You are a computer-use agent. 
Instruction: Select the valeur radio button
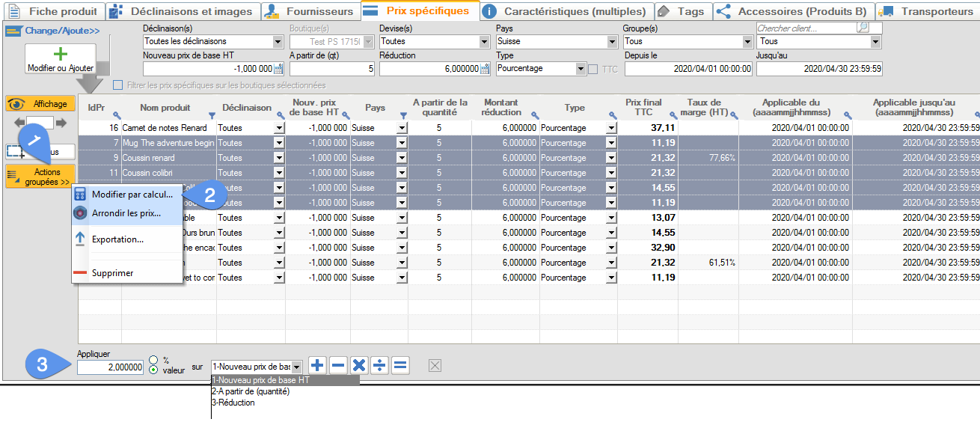pos(153,370)
